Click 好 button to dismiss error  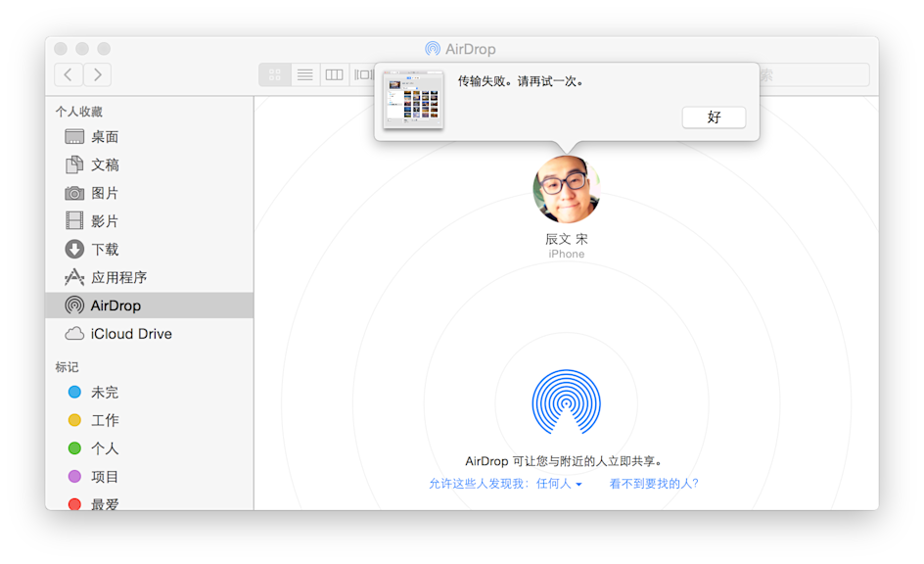pyautogui.click(x=714, y=117)
